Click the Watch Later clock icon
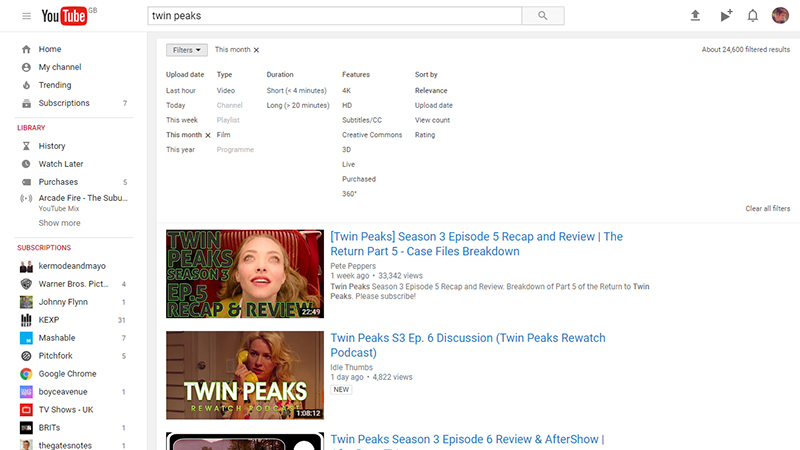 pos(27,164)
